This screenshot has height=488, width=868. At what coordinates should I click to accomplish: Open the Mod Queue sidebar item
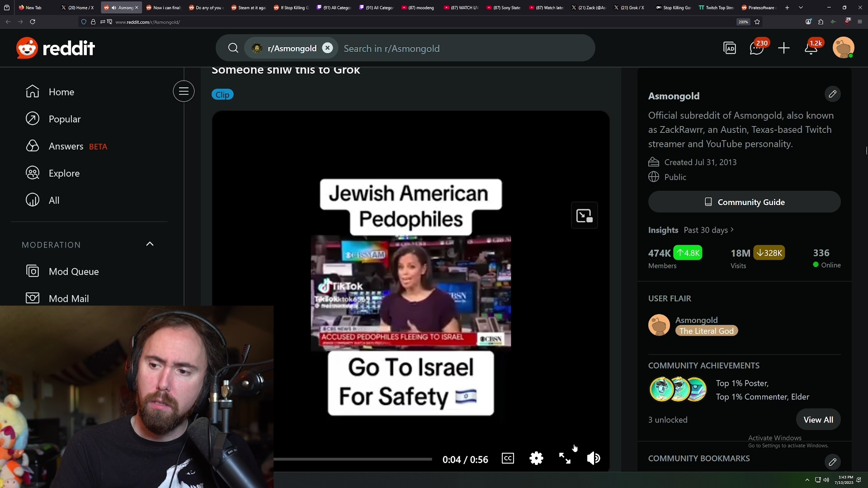(74, 272)
